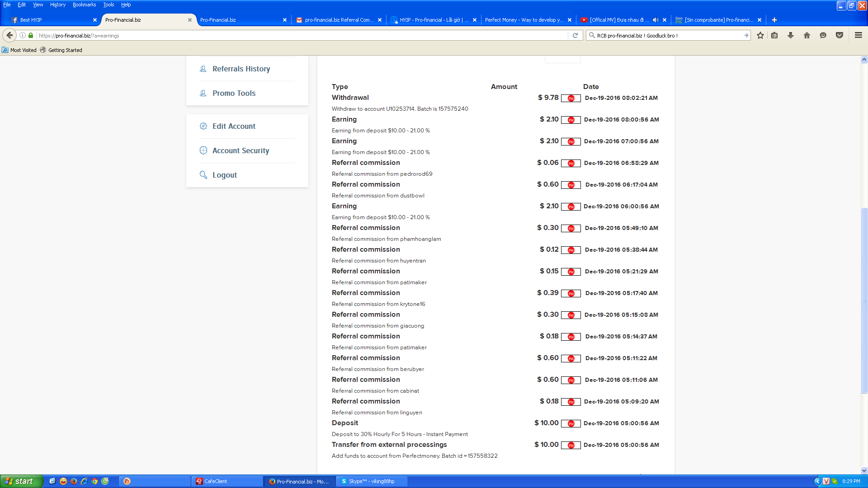The height and width of the screenshot is (488, 868).
Task: Click the bookmark star icon
Action: coord(760,35)
